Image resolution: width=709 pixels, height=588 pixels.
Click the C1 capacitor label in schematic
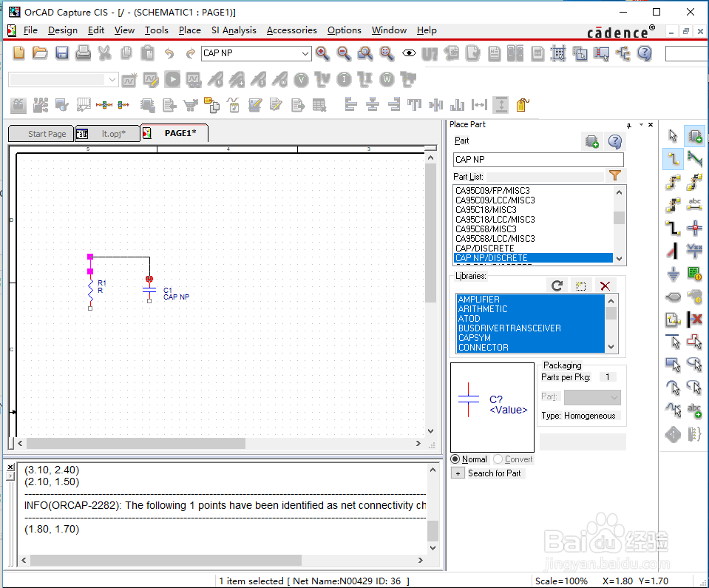168,291
